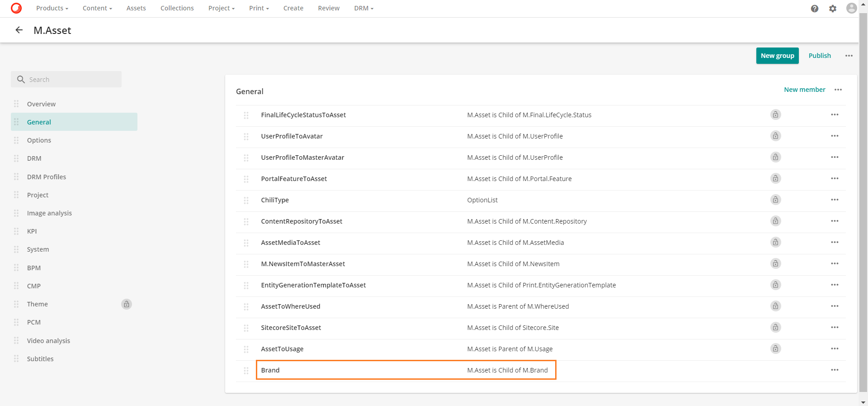Expand the DRM menu dropdown

(x=363, y=8)
